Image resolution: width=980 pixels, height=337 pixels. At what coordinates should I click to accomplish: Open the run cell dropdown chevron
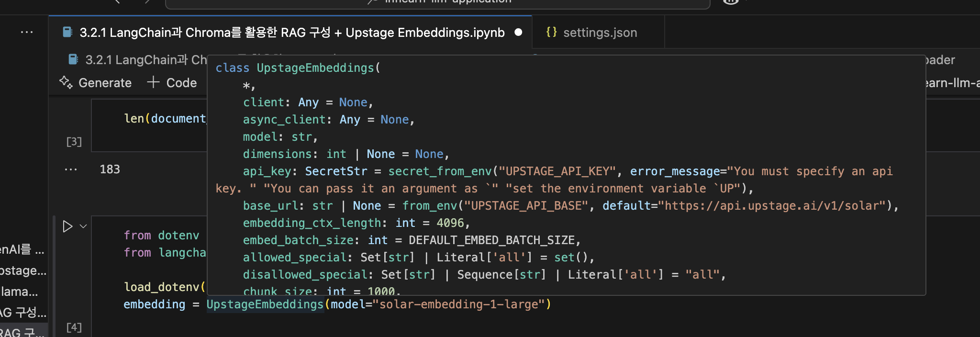coord(83,226)
